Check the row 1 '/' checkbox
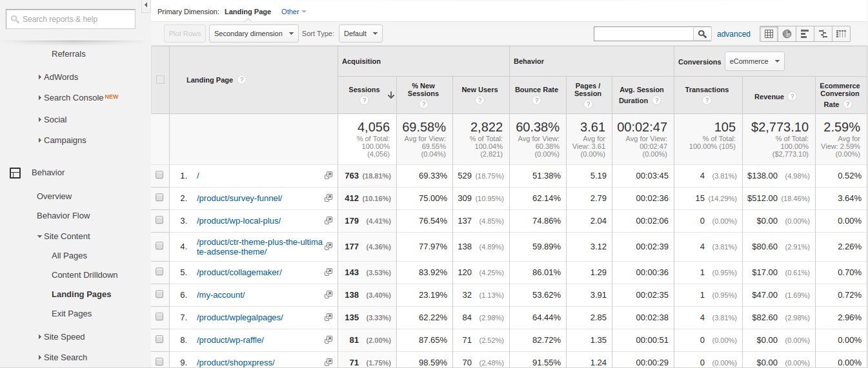The height and width of the screenshot is (368, 868). pos(159,175)
